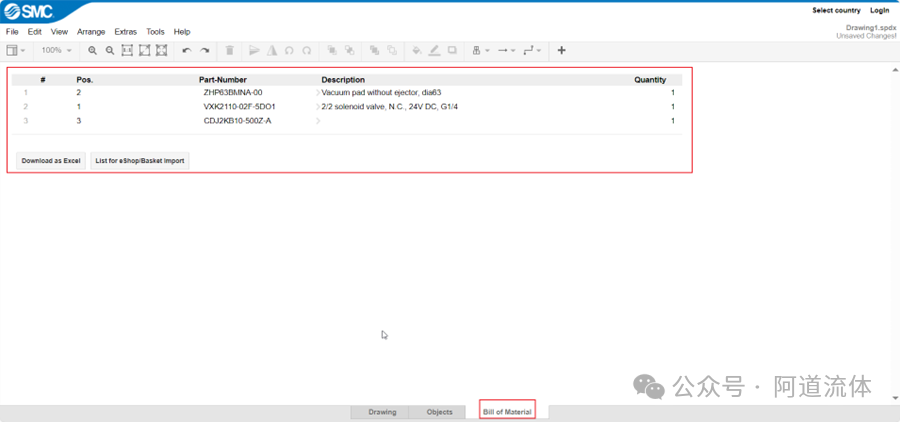The image size is (900, 422).
Task: Click the vertical scrollbar up arrow
Action: tap(895, 69)
